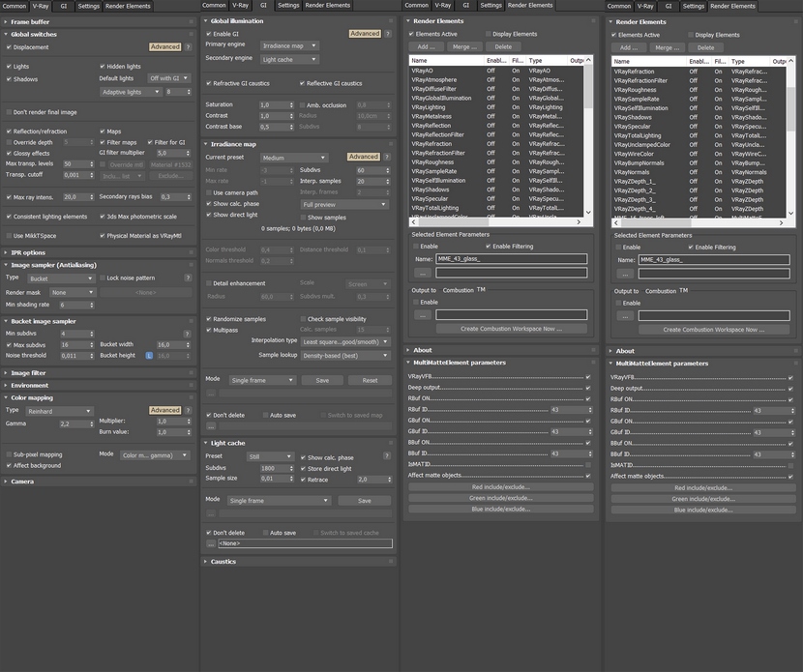Expand the Frame buffer rollout

pyautogui.click(x=30, y=22)
